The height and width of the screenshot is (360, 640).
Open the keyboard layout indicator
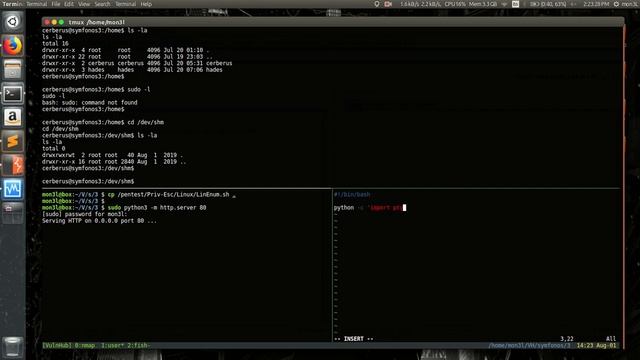coord(516,4)
